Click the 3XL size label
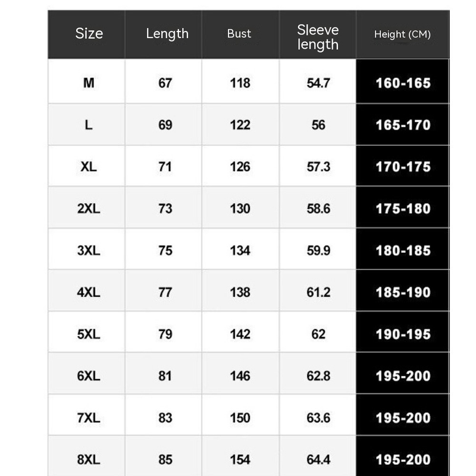Viewport: 476px width, 476px height. pyautogui.click(x=89, y=250)
